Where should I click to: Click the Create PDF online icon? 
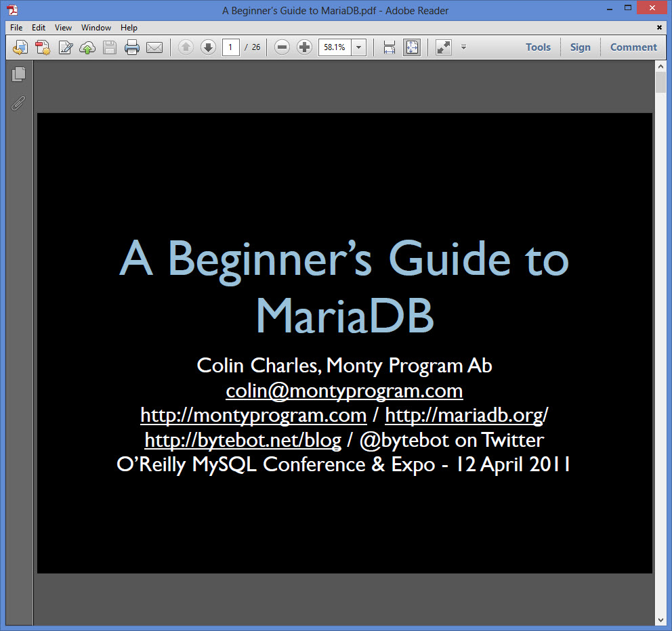(x=20, y=47)
